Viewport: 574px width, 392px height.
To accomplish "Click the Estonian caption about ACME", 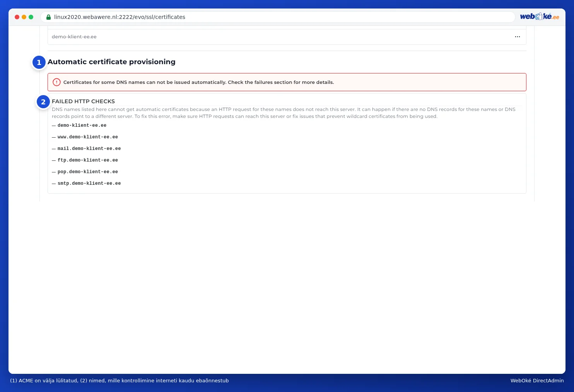I will (120, 380).
